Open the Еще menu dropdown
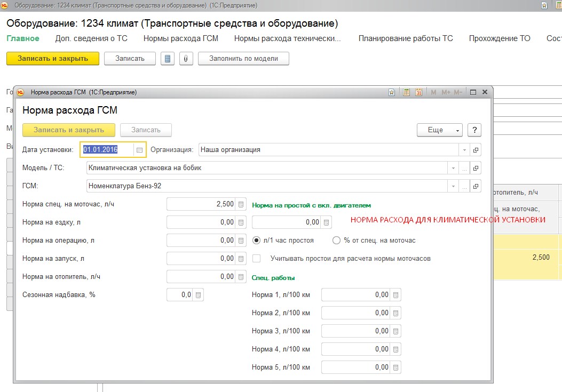The image size is (562, 392). [x=439, y=130]
